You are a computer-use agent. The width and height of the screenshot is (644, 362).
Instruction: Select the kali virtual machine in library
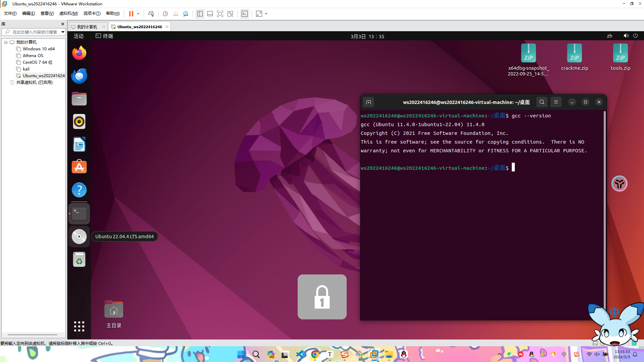pyautogui.click(x=26, y=69)
